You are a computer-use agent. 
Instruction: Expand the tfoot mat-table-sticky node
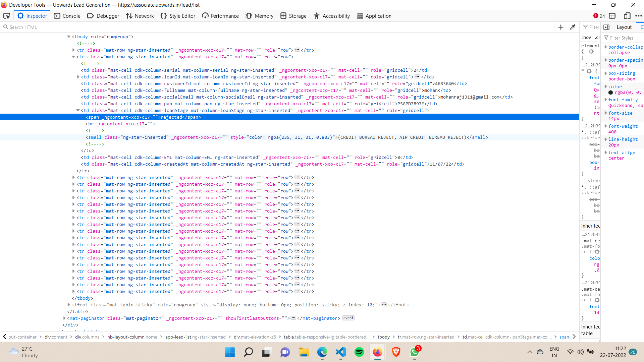click(x=69, y=305)
